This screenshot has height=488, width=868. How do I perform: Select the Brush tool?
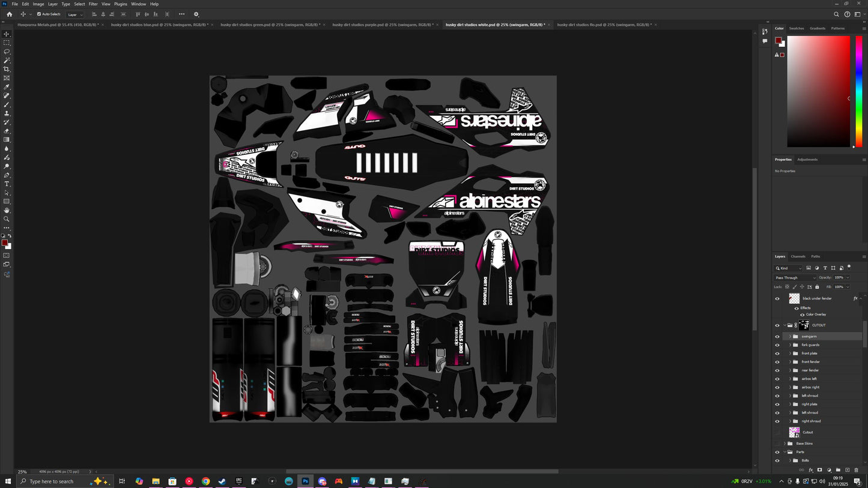pos(7,104)
